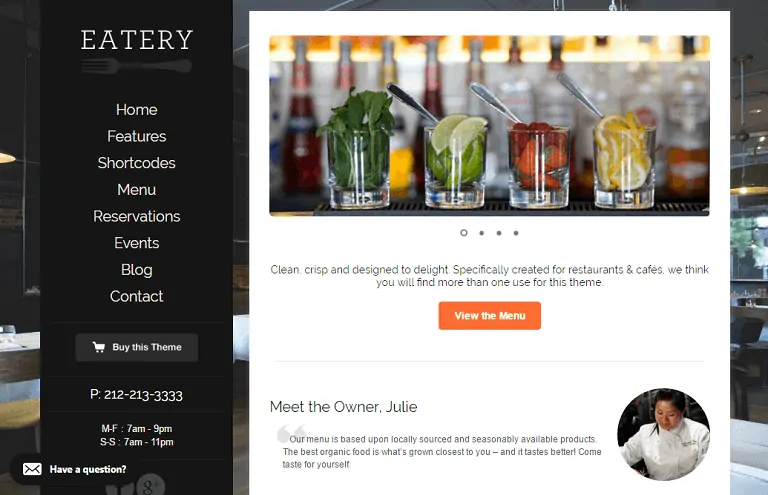Switch to the third slide dot
This screenshot has height=495, width=768.
click(x=499, y=233)
